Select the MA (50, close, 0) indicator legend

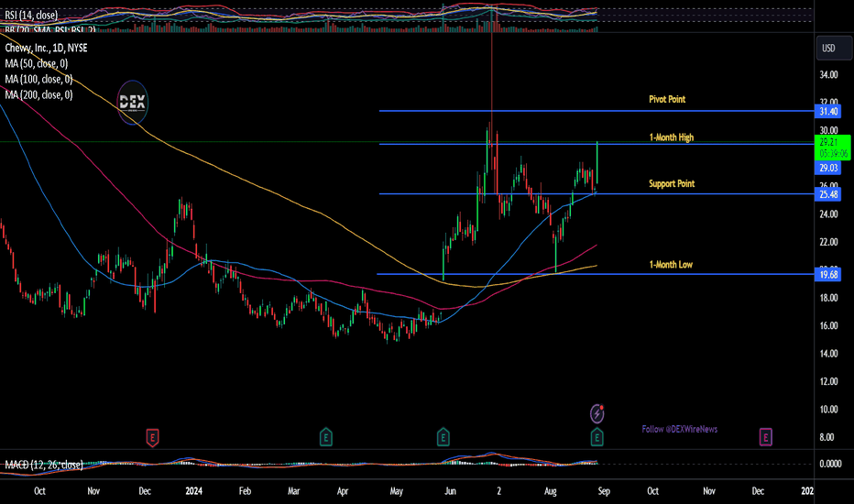pyautogui.click(x=37, y=64)
